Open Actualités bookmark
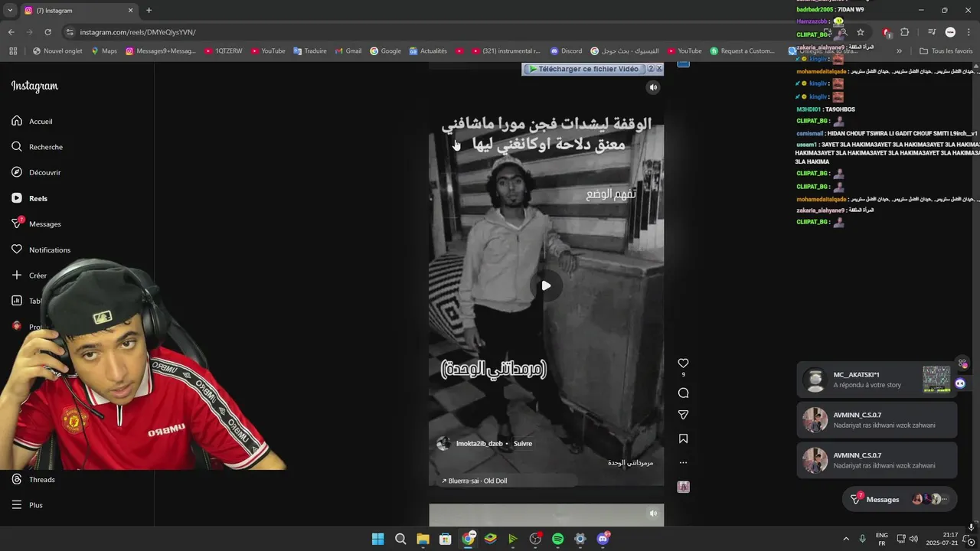The width and height of the screenshot is (980, 551). [x=428, y=51]
